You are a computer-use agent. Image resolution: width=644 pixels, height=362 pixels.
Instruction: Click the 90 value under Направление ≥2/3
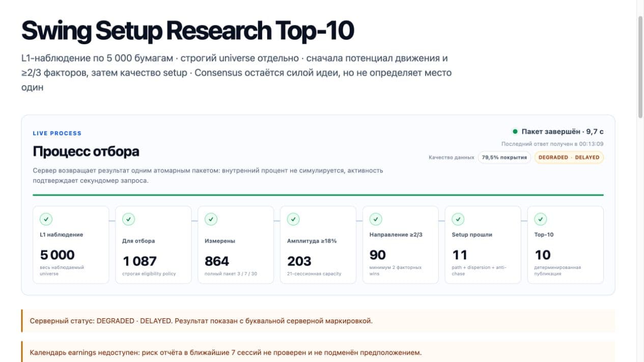click(x=378, y=255)
